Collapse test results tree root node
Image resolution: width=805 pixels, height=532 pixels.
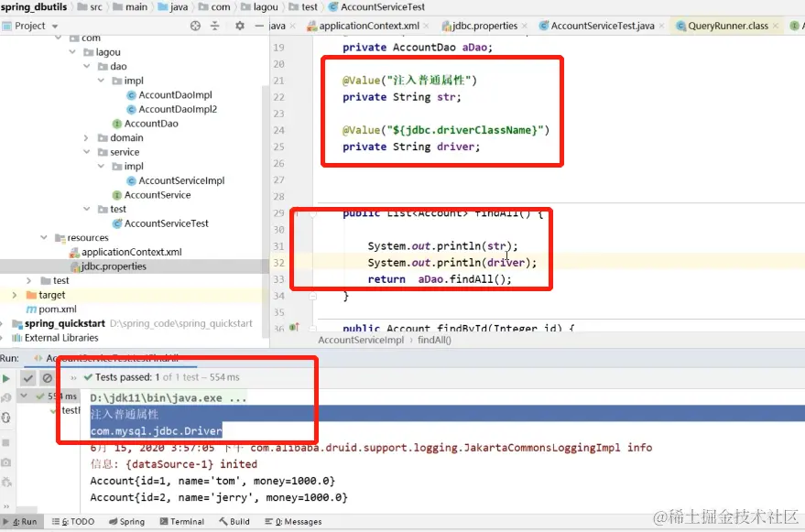pyautogui.click(x=24, y=396)
